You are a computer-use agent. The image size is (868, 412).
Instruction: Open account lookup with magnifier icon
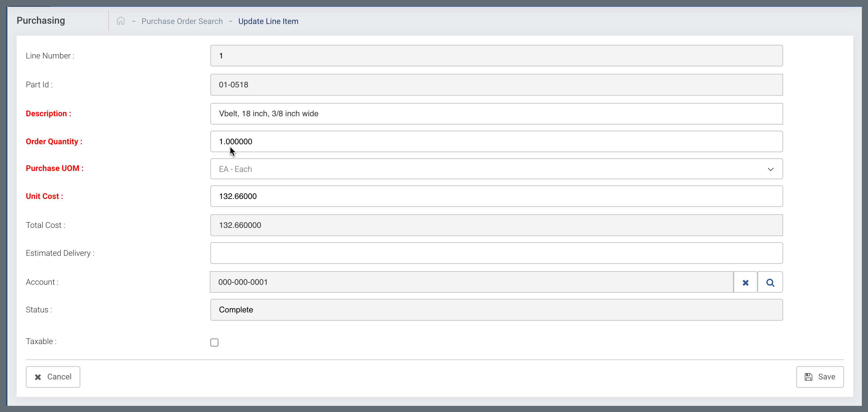[x=770, y=282]
